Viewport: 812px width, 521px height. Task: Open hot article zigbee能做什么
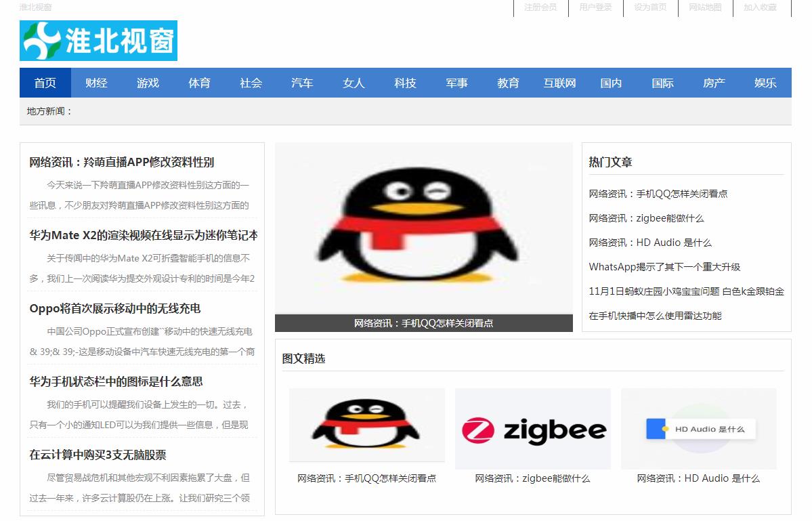(646, 218)
